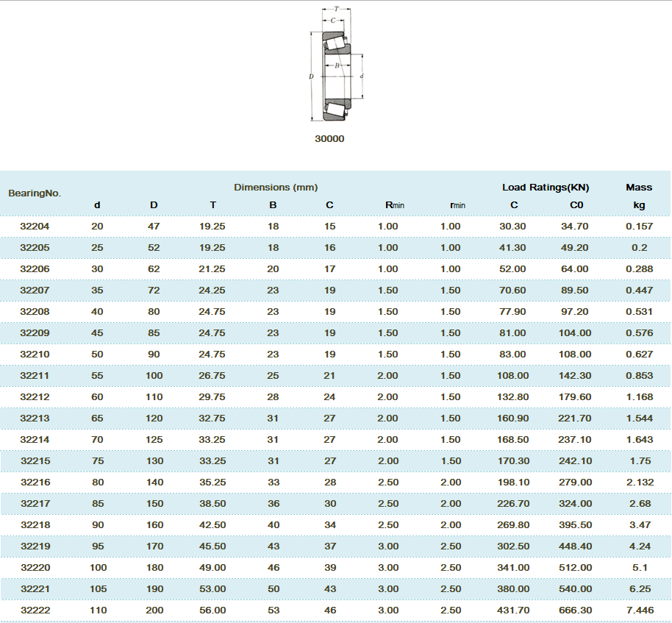Viewport: 672px width, 623px height.
Task: Select bearing number 32213
Action: pyautogui.click(x=35, y=419)
